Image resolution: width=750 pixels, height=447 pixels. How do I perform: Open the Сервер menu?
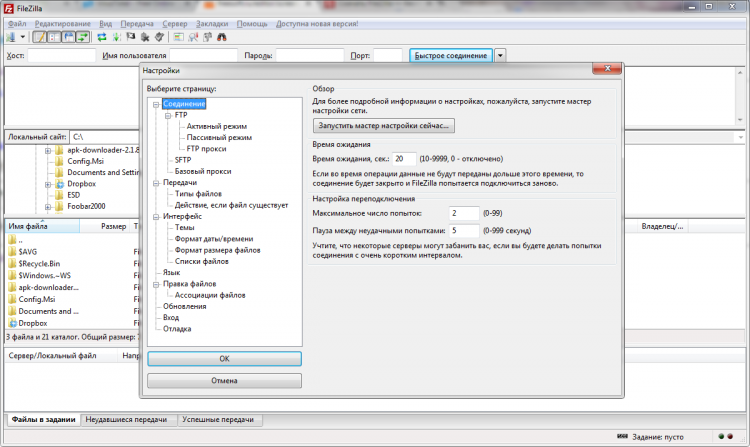click(x=175, y=24)
